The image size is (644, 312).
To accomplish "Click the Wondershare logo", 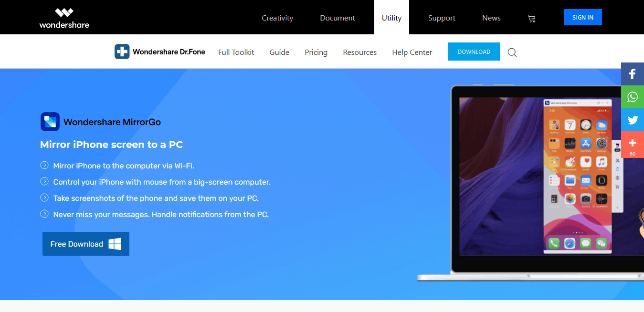I will [x=64, y=18].
